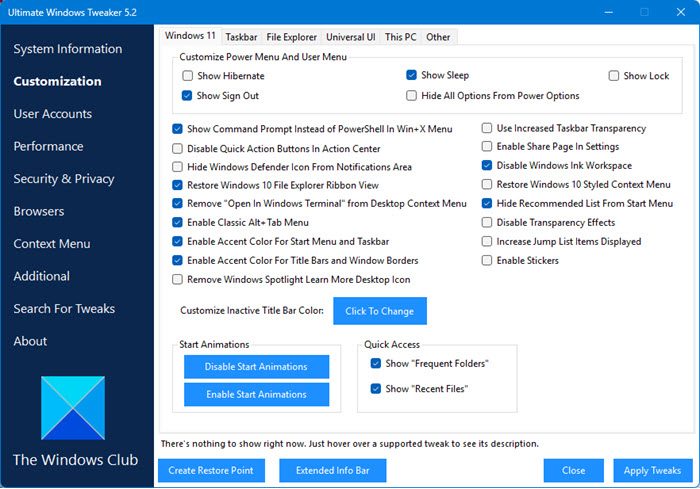Check Hide All Options From Power Options
700x489 pixels.
point(412,96)
